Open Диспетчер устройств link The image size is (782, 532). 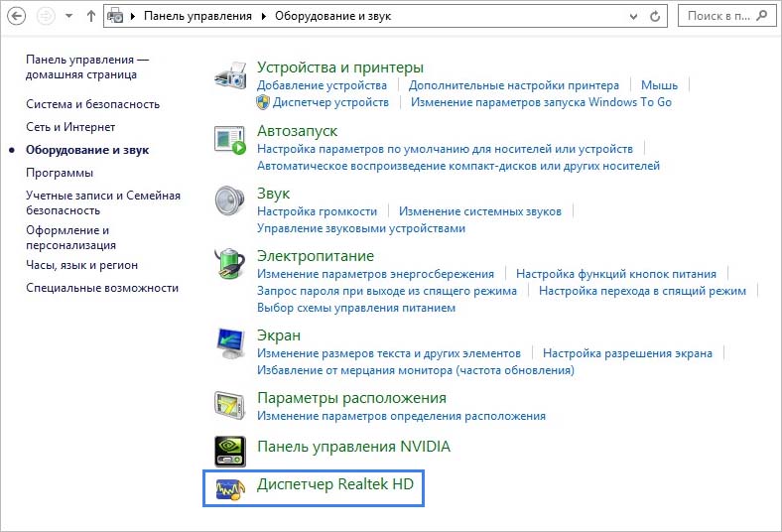(x=330, y=102)
